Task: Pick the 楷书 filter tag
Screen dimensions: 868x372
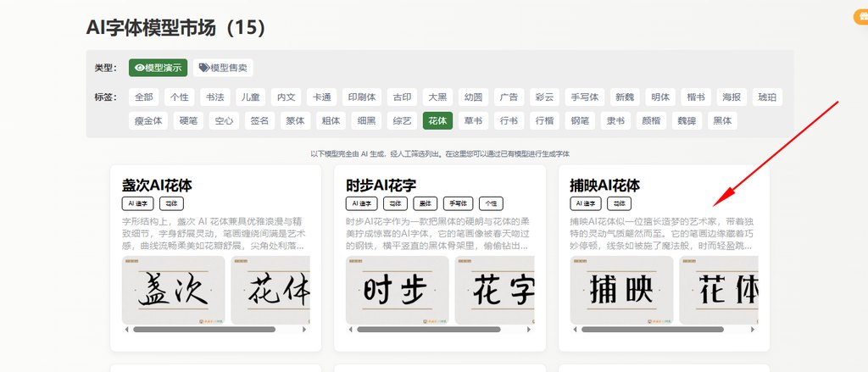Action: [x=696, y=97]
